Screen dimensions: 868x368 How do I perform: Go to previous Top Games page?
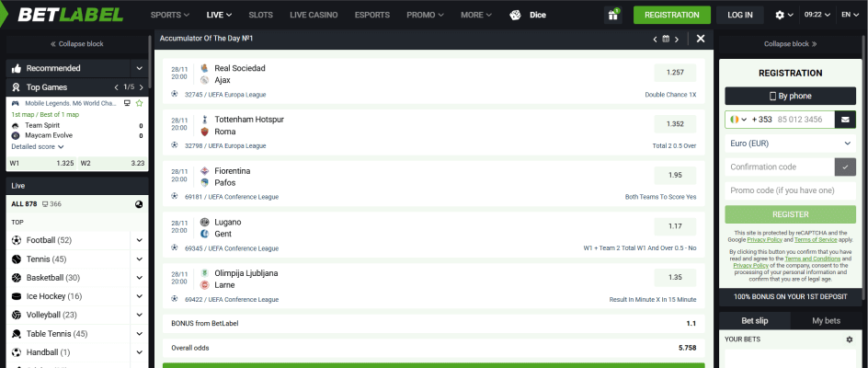click(116, 87)
